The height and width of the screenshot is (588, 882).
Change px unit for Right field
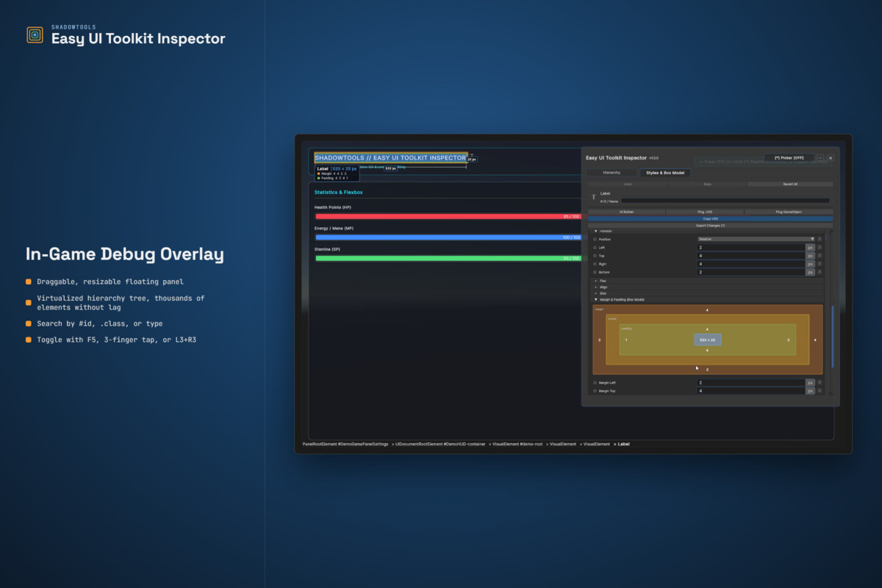pos(810,264)
